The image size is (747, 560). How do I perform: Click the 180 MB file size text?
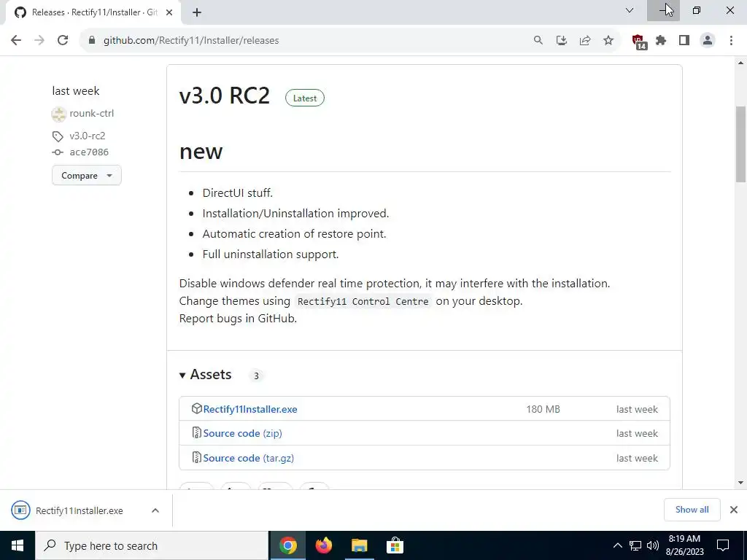pyautogui.click(x=543, y=409)
